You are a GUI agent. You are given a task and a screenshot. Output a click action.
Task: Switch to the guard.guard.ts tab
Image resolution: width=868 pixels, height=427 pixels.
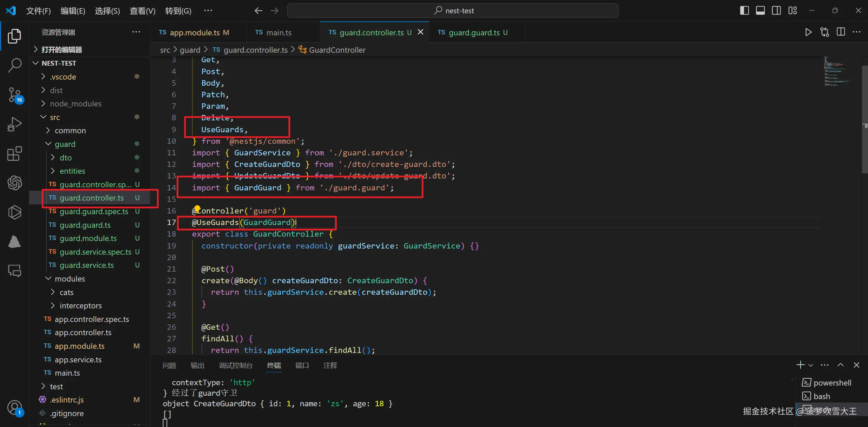point(474,33)
